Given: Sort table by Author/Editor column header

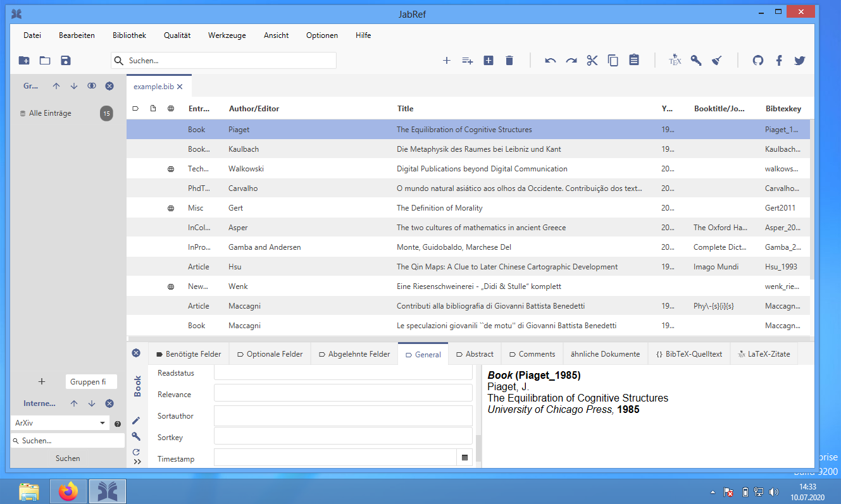Looking at the screenshot, I should tap(254, 109).
